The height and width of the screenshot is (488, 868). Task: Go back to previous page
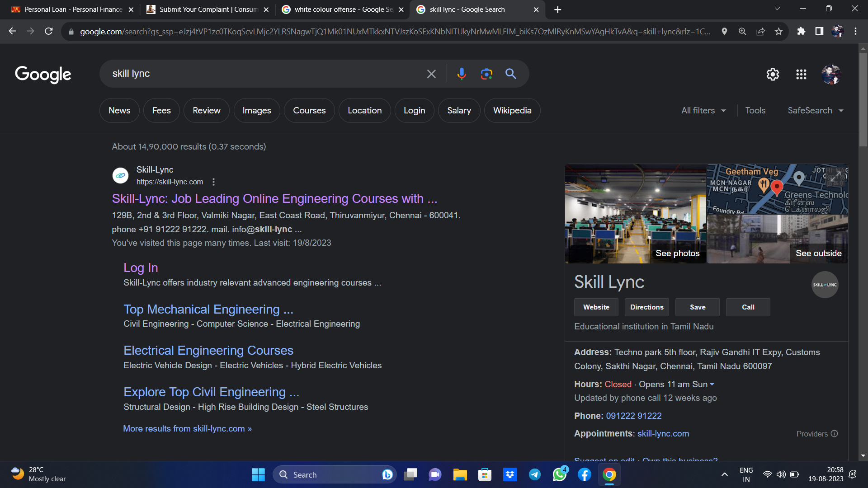click(x=13, y=31)
